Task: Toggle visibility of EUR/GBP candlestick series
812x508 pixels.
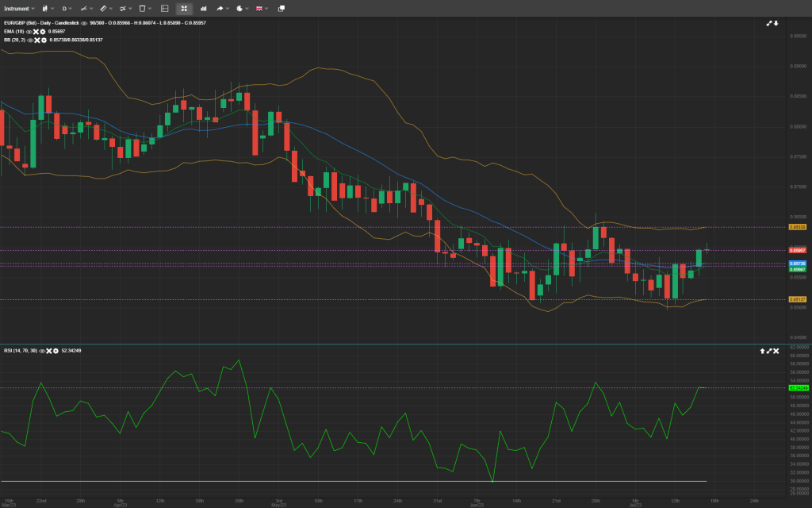Action: click(84, 23)
